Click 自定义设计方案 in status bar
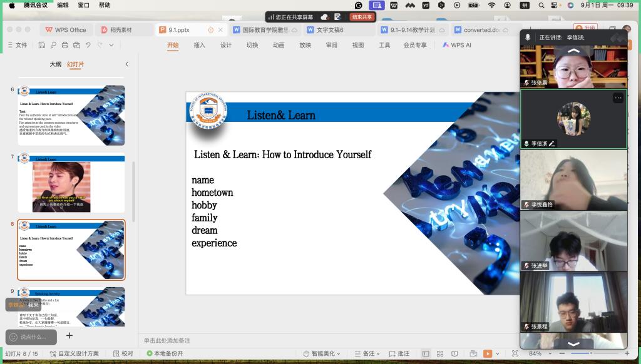Screen dimensions: 641x364 74,353
